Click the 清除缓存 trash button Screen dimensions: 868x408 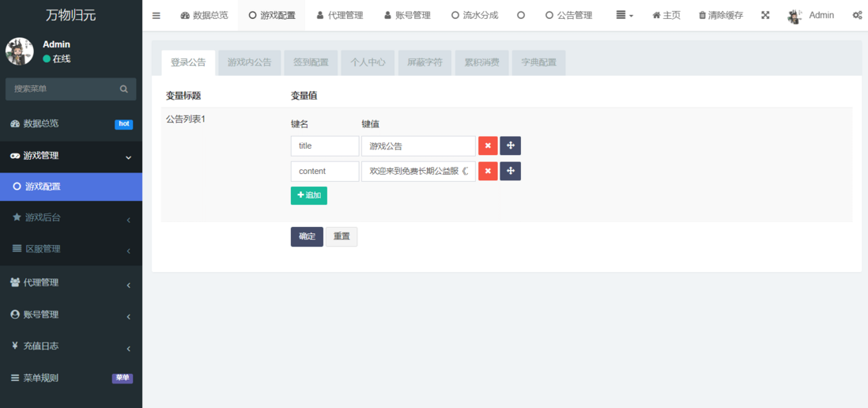click(x=721, y=15)
